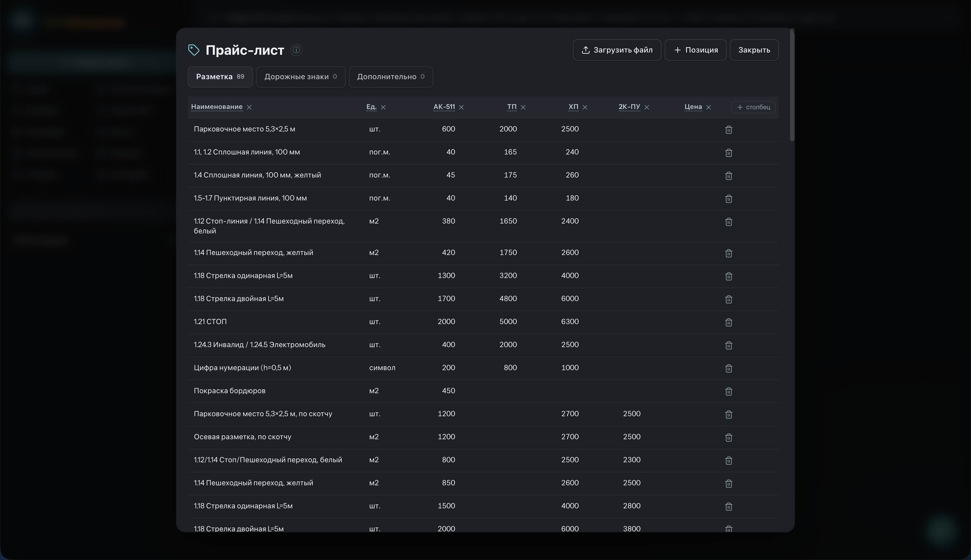Delete the 1.12 Стоп-линия / 1.14 row
The height and width of the screenshot is (560, 971).
[729, 222]
